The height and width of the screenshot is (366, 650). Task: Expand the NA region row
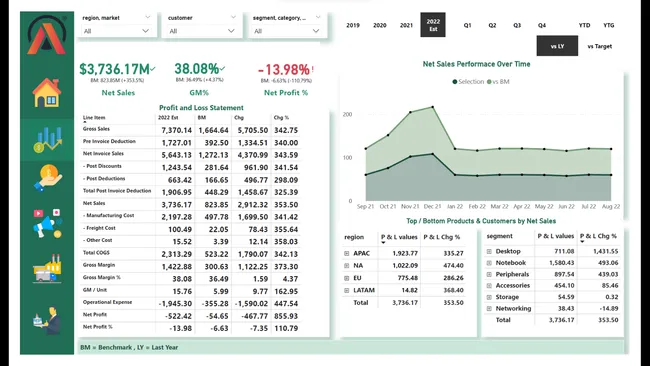pyautogui.click(x=347, y=265)
